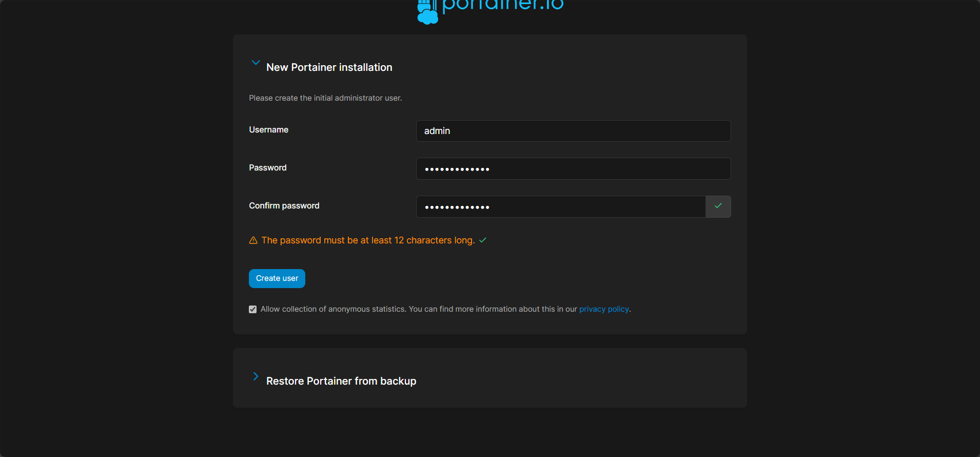Click the portainer.io logo text
The width and height of the screenshot is (980, 457).
coord(502,6)
